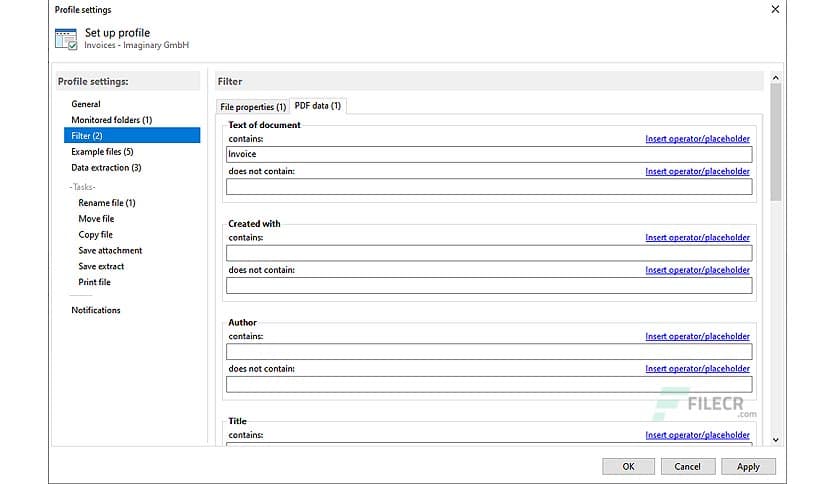Click the vertical scrollbar thumb
836x484 pixels.
coord(776,142)
